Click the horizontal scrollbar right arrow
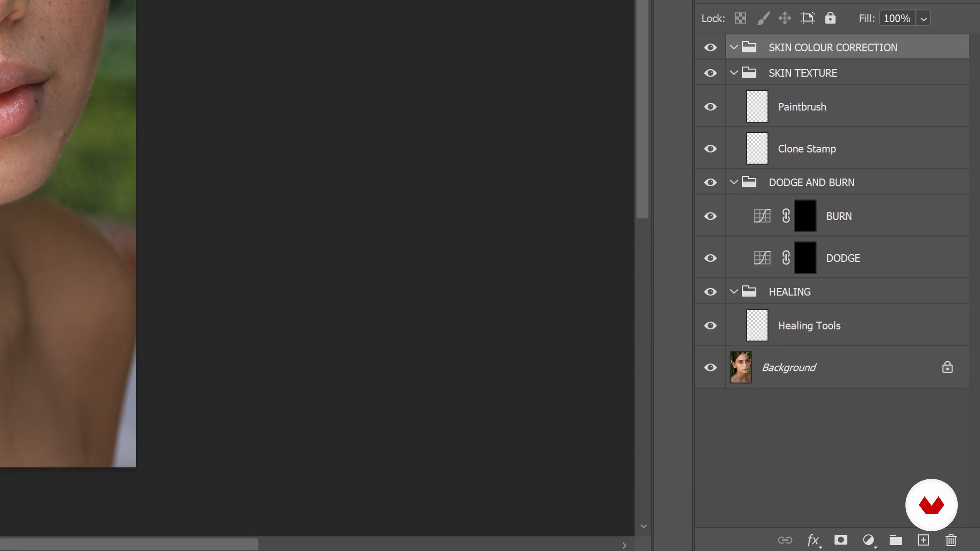Image resolution: width=980 pixels, height=551 pixels. [624, 545]
